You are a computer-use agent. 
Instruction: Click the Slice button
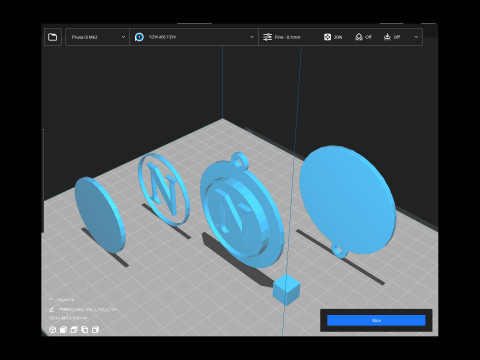(376, 320)
